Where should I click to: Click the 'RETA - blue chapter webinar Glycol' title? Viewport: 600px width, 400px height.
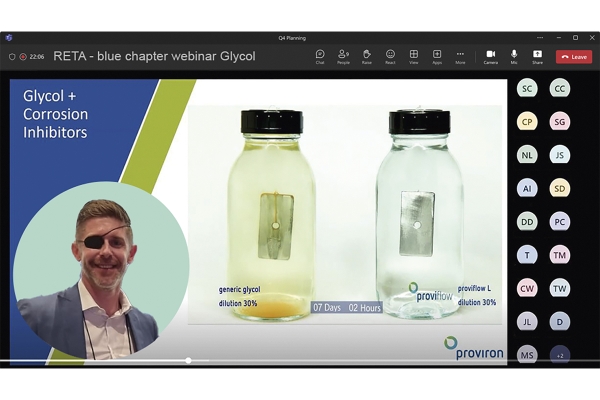(154, 56)
